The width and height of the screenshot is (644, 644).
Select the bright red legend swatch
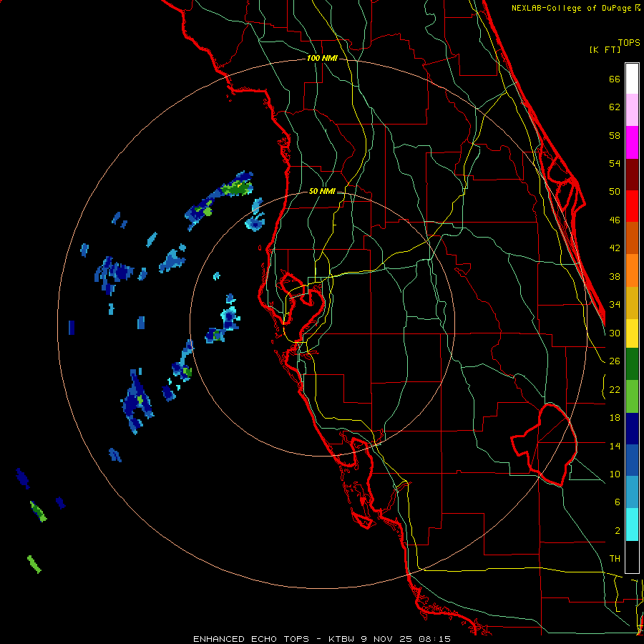pos(632,206)
